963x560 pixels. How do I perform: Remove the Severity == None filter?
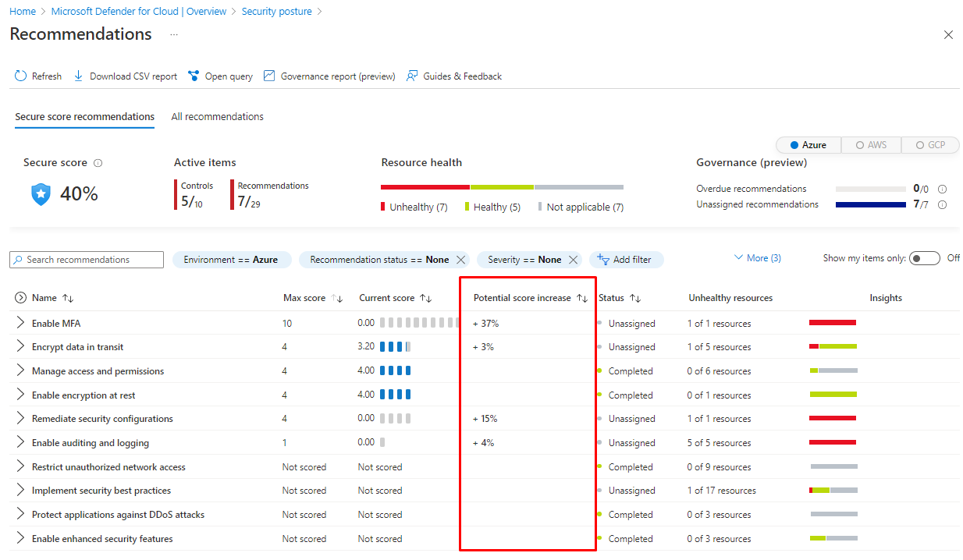click(574, 260)
